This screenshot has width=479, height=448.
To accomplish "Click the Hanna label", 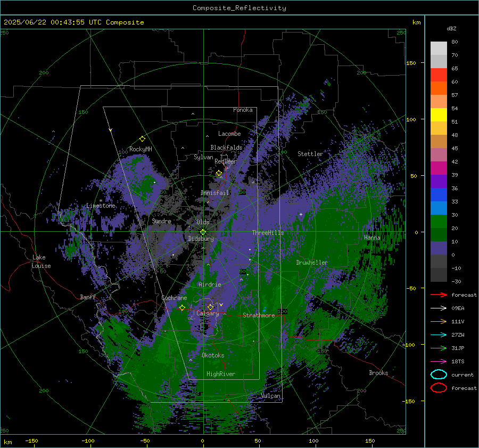I will click(x=372, y=238).
